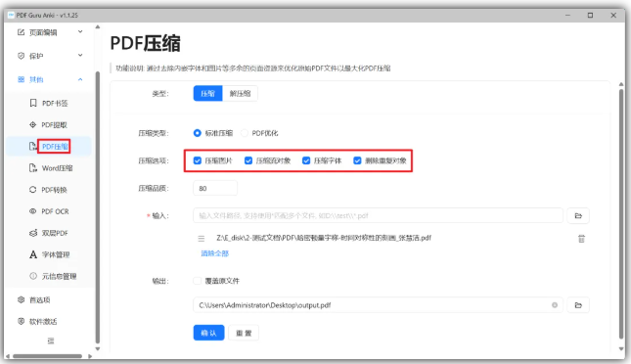Viewport: 631px width, 364px height.
Task: Collapse the 其他 section
Action: pyautogui.click(x=50, y=79)
